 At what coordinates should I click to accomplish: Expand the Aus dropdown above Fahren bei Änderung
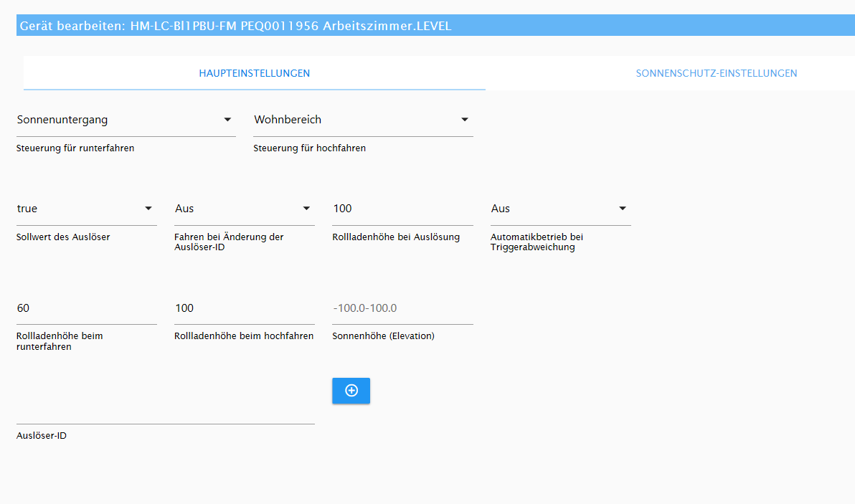pos(244,209)
